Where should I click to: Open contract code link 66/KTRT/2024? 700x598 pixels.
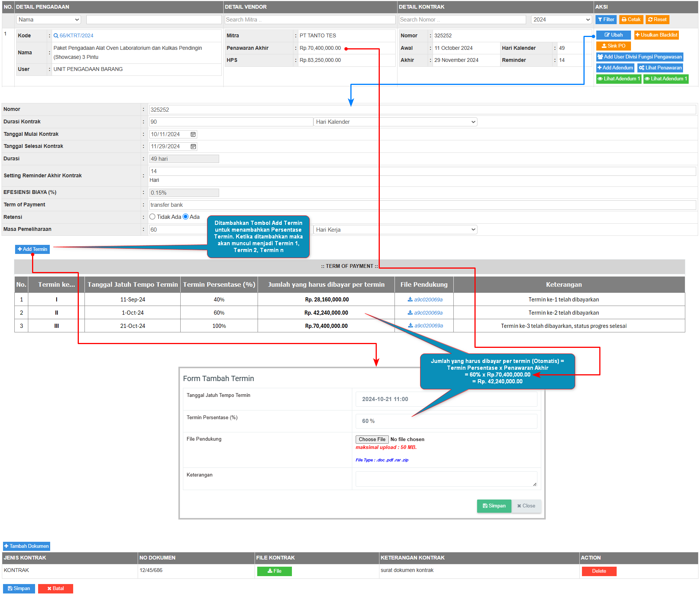coord(76,35)
